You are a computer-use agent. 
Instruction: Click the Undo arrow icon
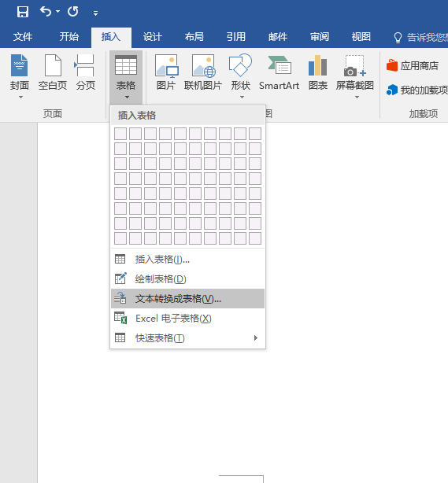pyautogui.click(x=46, y=12)
